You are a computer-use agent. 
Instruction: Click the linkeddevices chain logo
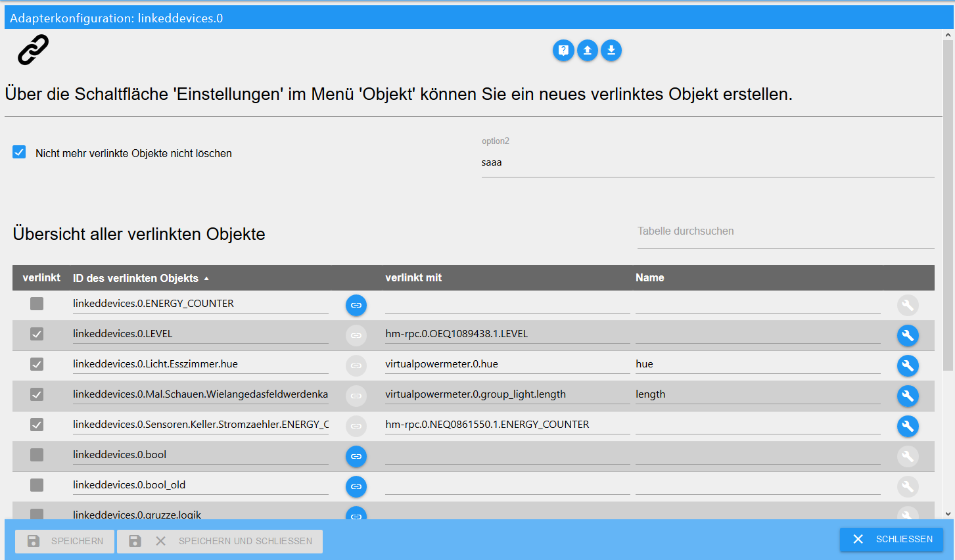(x=33, y=50)
